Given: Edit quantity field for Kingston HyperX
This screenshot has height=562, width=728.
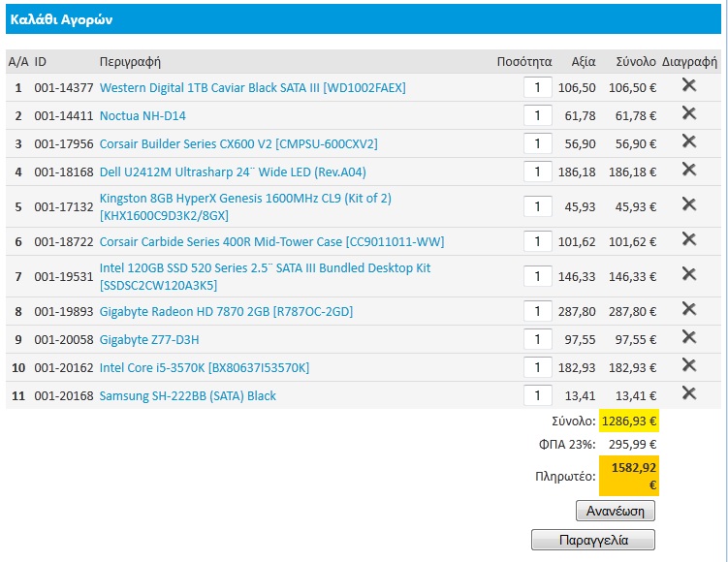Looking at the screenshot, I should (x=538, y=206).
